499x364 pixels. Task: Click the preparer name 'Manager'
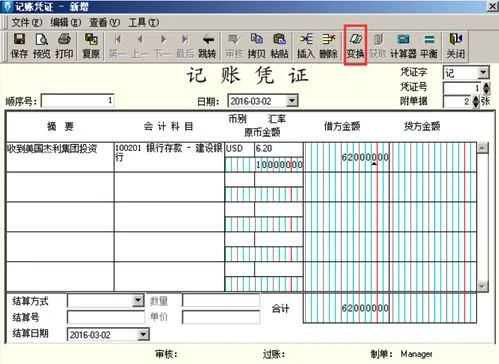tap(416, 354)
